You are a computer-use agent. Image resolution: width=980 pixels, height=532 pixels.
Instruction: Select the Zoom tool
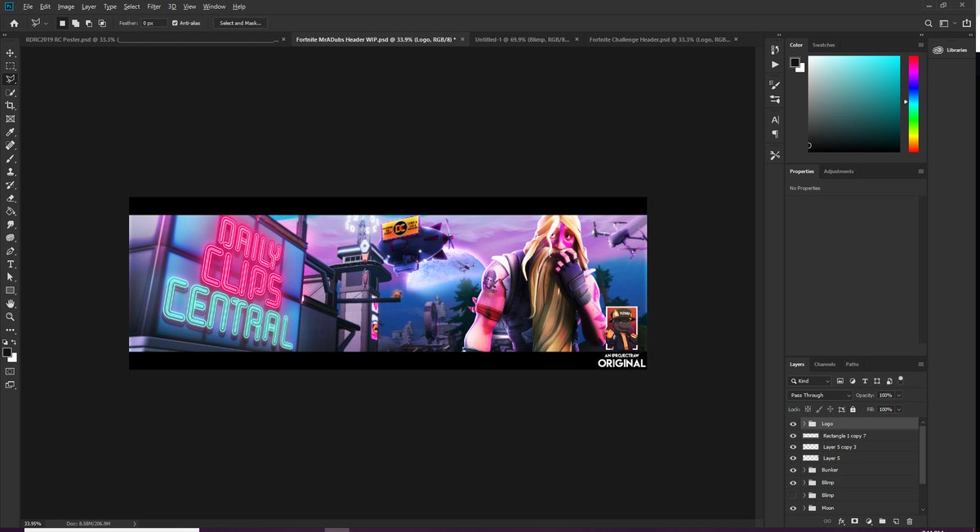(x=11, y=317)
